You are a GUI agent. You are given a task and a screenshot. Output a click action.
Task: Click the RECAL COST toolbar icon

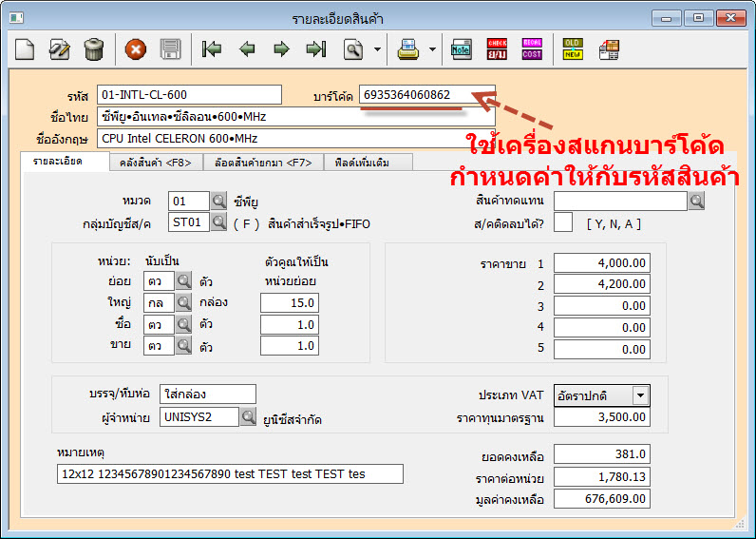click(532, 49)
